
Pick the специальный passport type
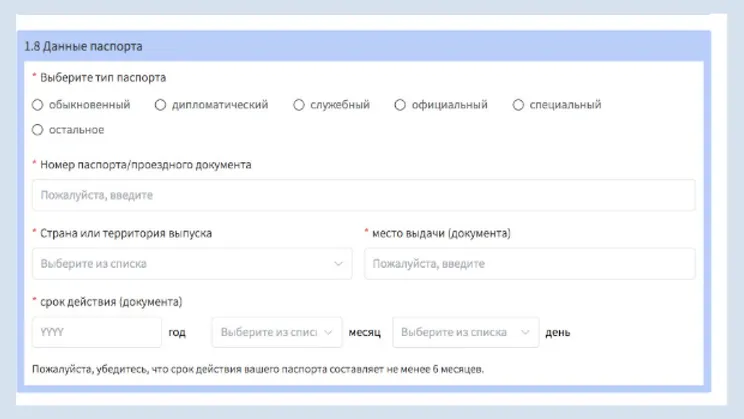(518, 105)
